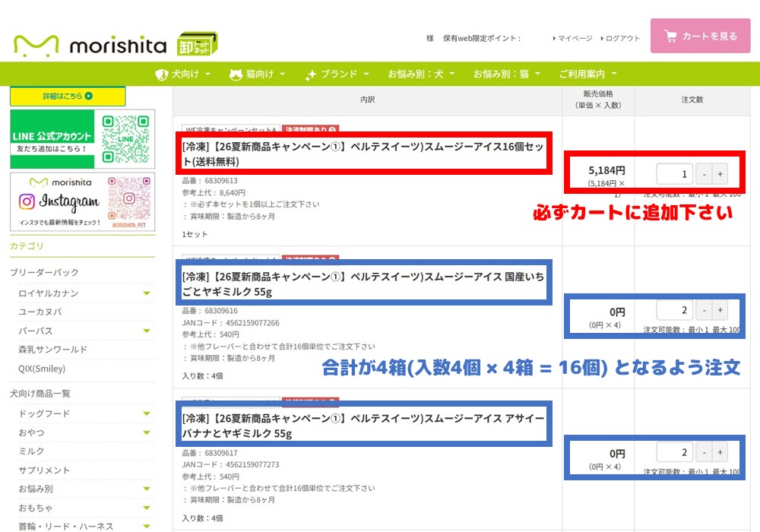Open the cart via カートを見る button
The height and width of the screenshot is (532, 760).
point(700,36)
